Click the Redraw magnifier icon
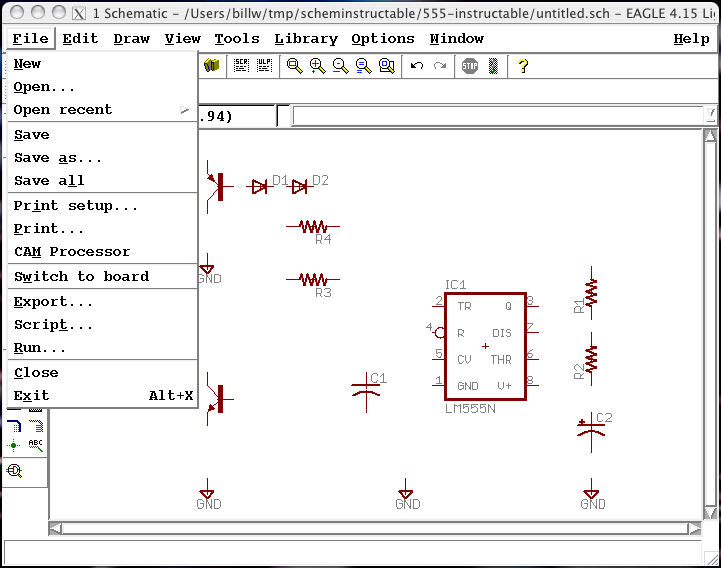The width and height of the screenshot is (721, 568). (364, 66)
